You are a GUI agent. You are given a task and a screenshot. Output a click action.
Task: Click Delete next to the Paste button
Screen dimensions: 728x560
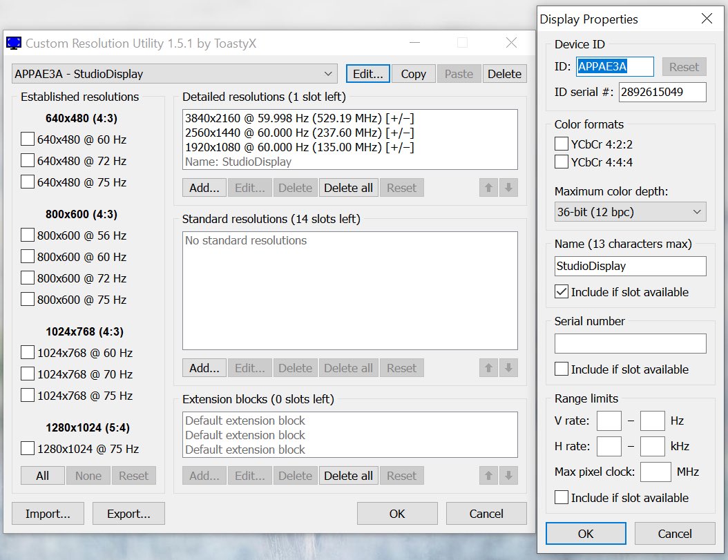pos(504,74)
